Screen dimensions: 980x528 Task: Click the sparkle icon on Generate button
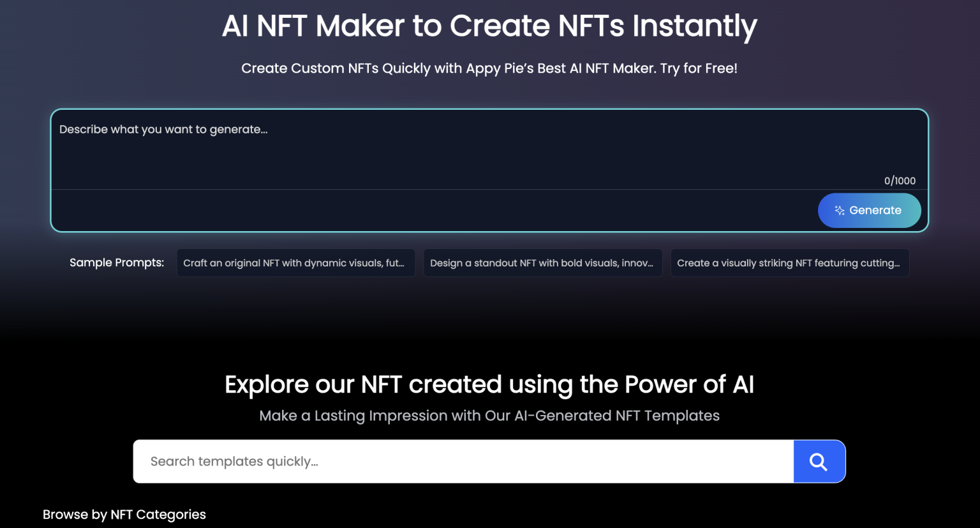pos(840,210)
